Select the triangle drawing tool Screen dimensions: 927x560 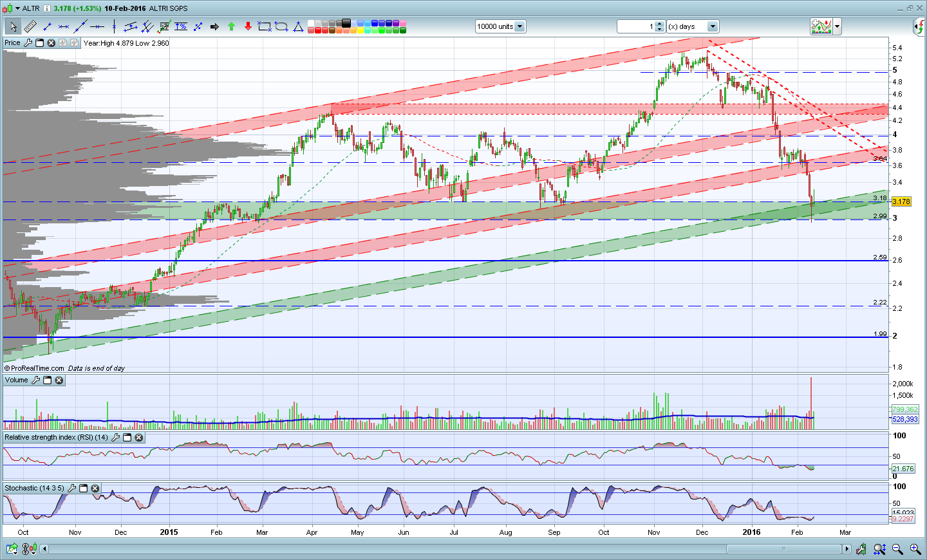pos(298,26)
